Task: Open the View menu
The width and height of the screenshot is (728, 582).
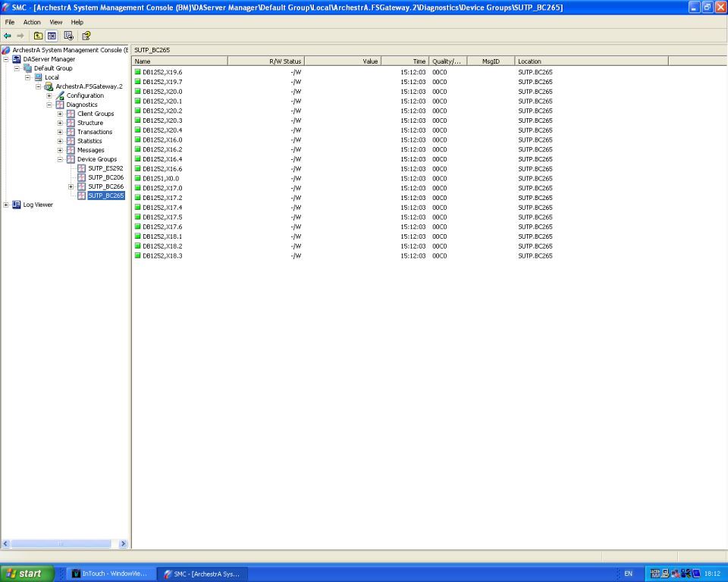Action: tap(56, 22)
